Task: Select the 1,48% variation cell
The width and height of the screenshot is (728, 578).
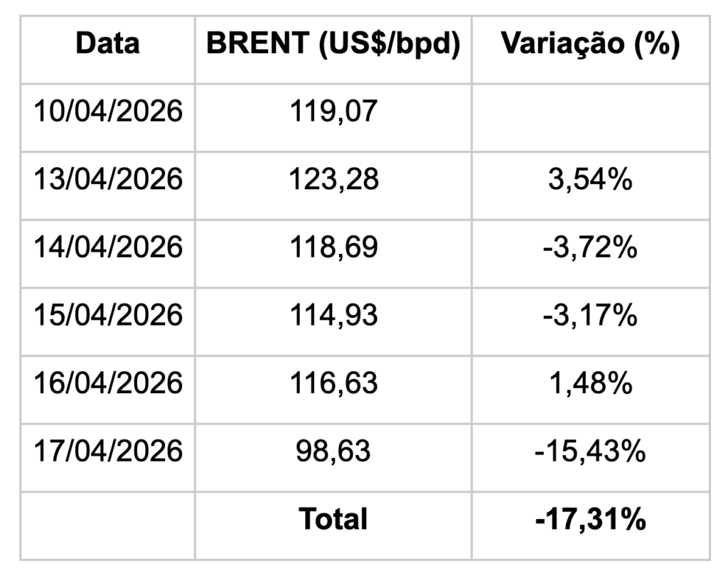Action: click(590, 383)
